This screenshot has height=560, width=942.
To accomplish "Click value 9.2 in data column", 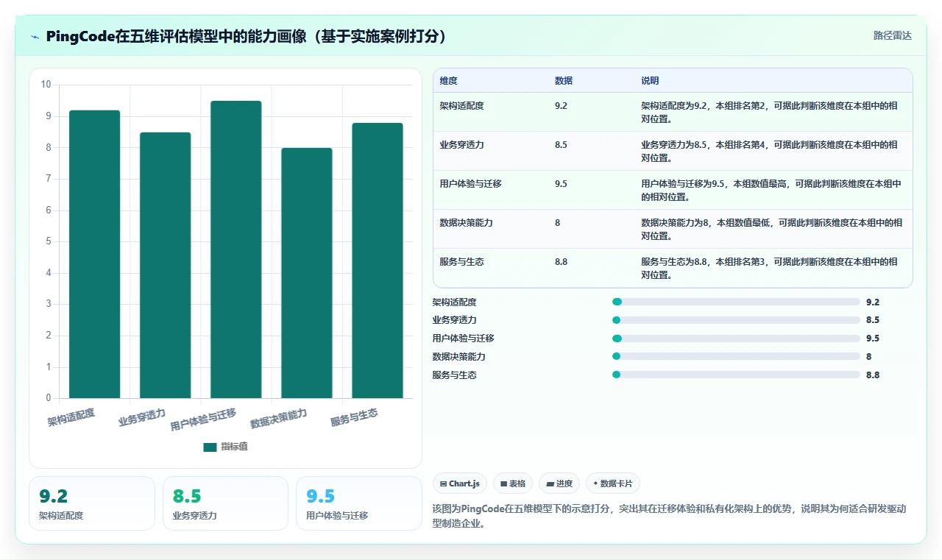I will pyautogui.click(x=561, y=106).
